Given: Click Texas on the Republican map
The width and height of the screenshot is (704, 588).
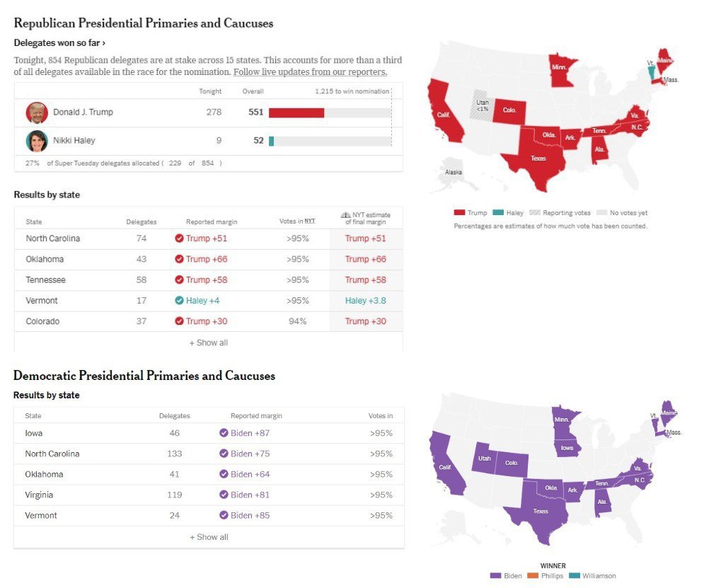Looking at the screenshot, I should (538, 158).
